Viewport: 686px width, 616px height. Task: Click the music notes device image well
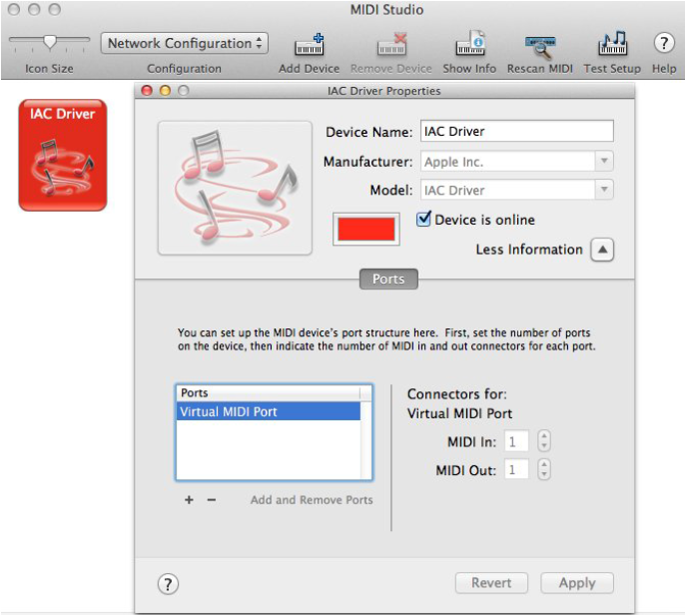pyautogui.click(x=235, y=188)
